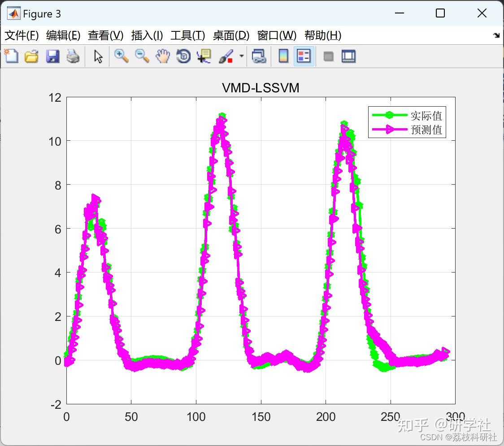The width and height of the screenshot is (504, 446).
Task: Activate the Zoom Out magnifier tool
Action: point(142,56)
